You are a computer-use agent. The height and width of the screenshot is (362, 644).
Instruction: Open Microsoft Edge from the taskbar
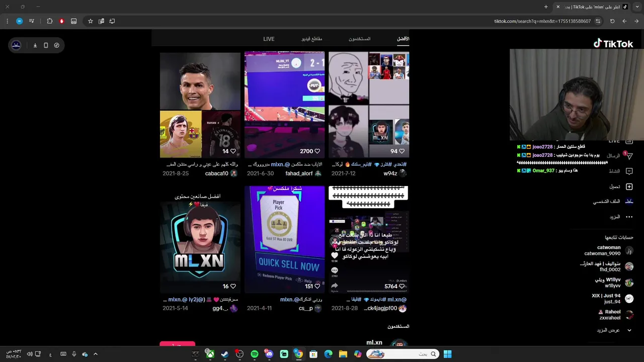(328, 354)
